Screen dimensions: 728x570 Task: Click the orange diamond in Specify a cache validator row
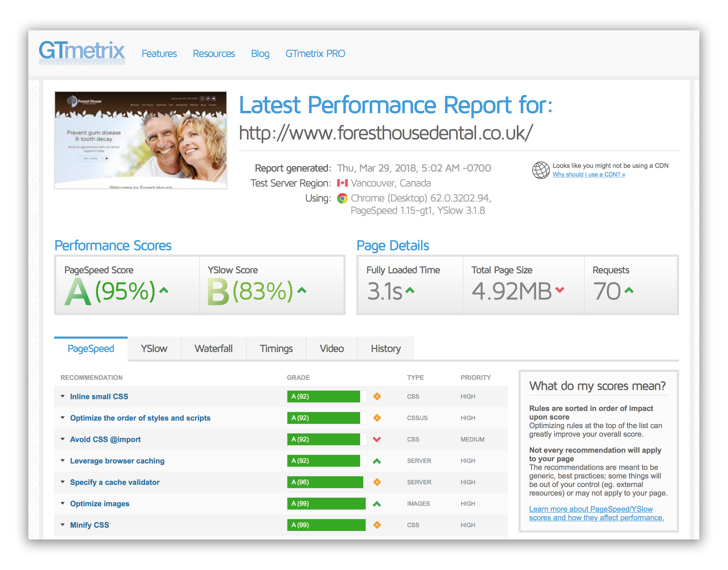click(x=377, y=482)
